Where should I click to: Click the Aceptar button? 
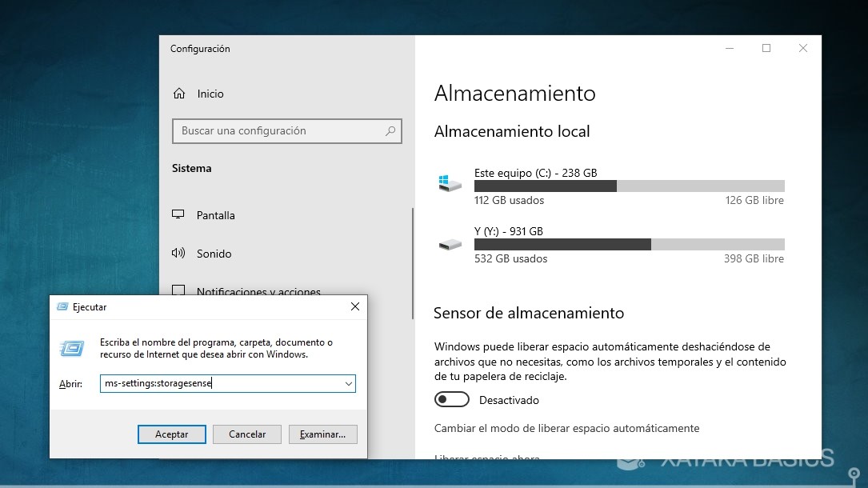[171, 434]
